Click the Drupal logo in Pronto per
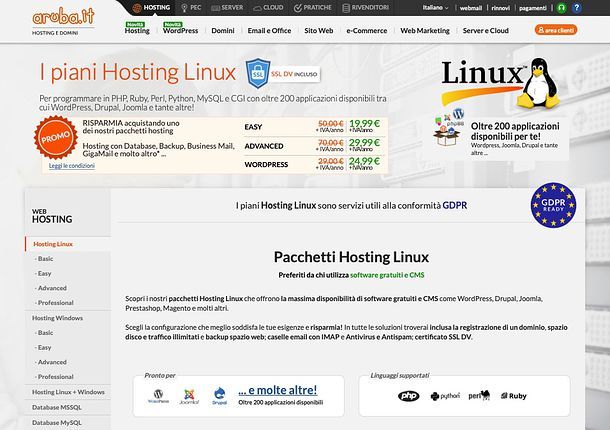 coord(219,396)
